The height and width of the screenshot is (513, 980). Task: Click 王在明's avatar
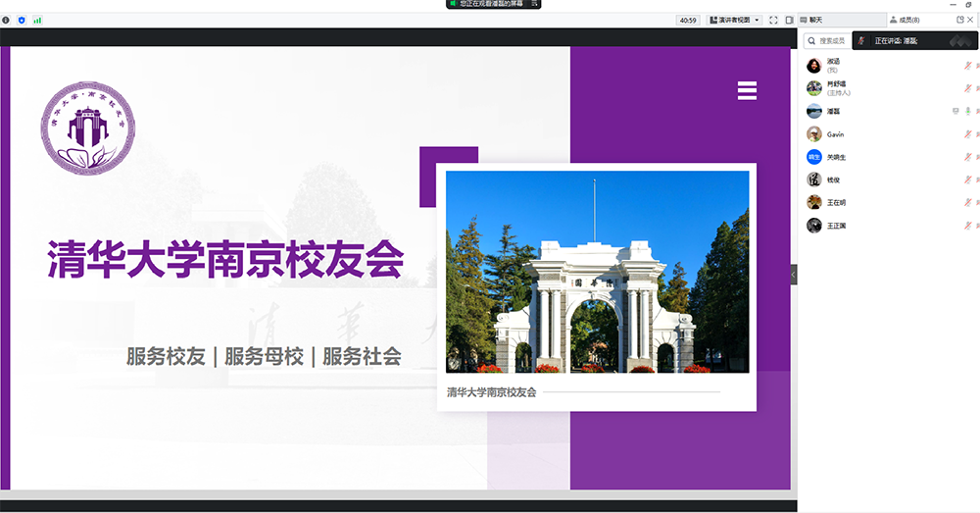coord(813,202)
